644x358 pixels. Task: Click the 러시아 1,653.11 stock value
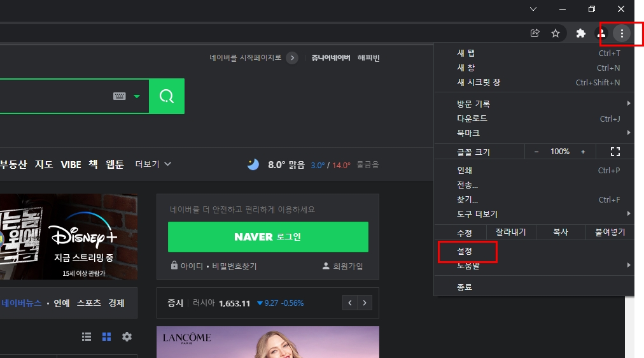(x=221, y=303)
